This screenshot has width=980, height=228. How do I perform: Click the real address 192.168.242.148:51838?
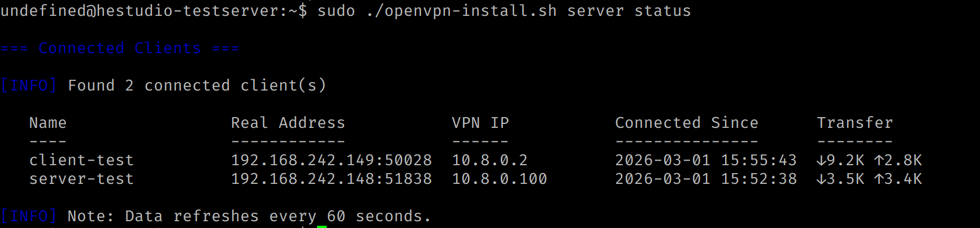(x=331, y=179)
